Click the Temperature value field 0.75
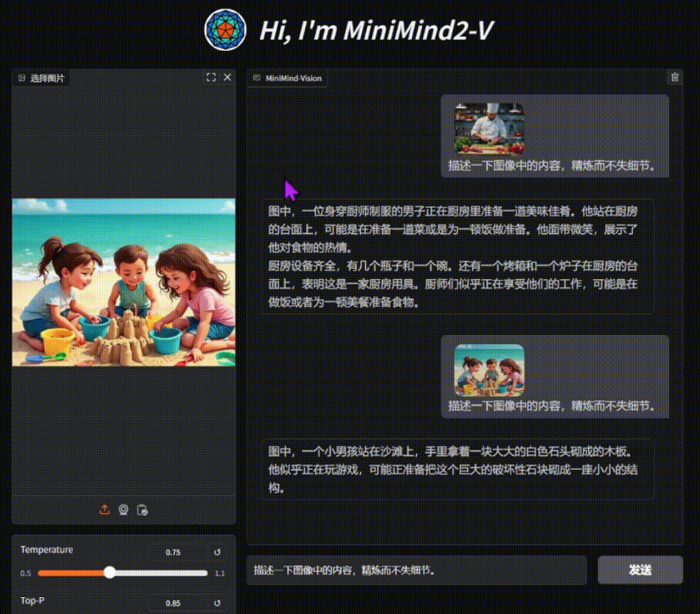This screenshot has width=700, height=614. coord(178,552)
